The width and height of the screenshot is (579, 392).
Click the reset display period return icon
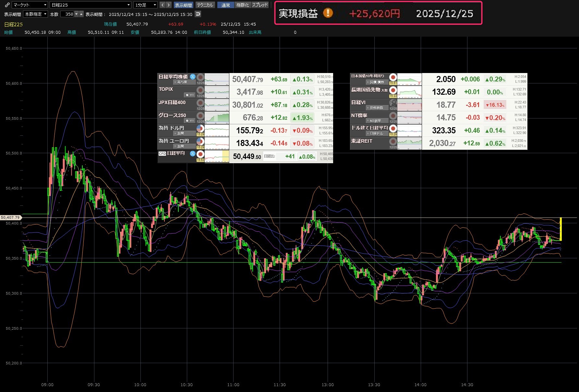coord(198,14)
